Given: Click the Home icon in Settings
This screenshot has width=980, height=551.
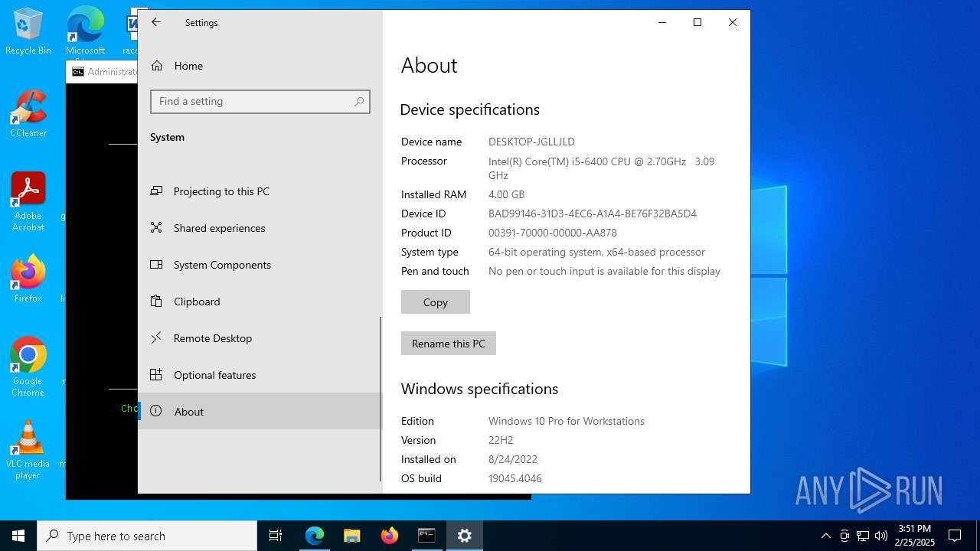Looking at the screenshot, I should (x=157, y=66).
